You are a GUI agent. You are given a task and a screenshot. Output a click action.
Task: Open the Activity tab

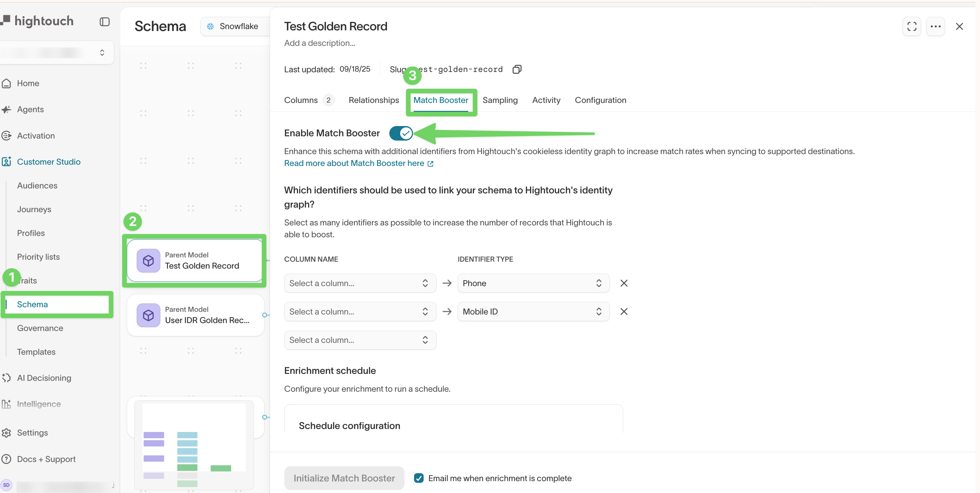546,100
